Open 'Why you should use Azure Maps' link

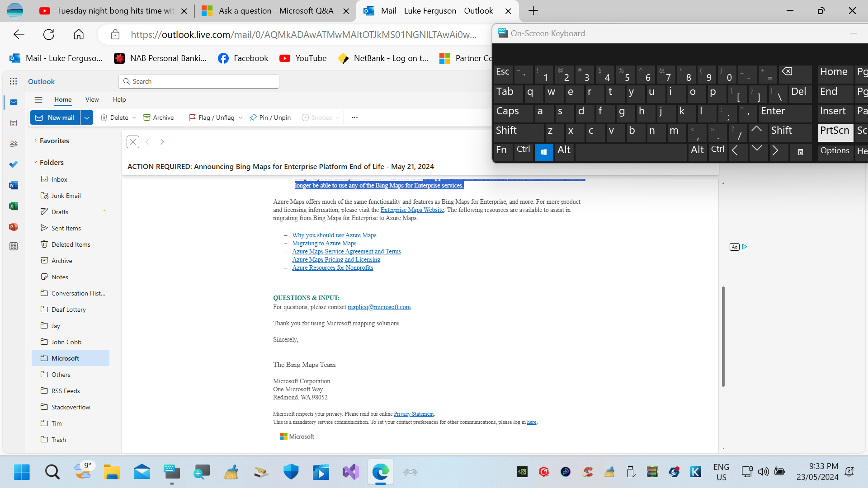[x=334, y=235]
